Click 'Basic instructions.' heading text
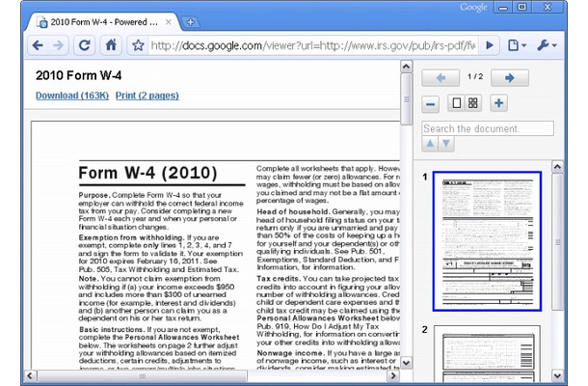Screen dimensions: 588x386 point(112,330)
